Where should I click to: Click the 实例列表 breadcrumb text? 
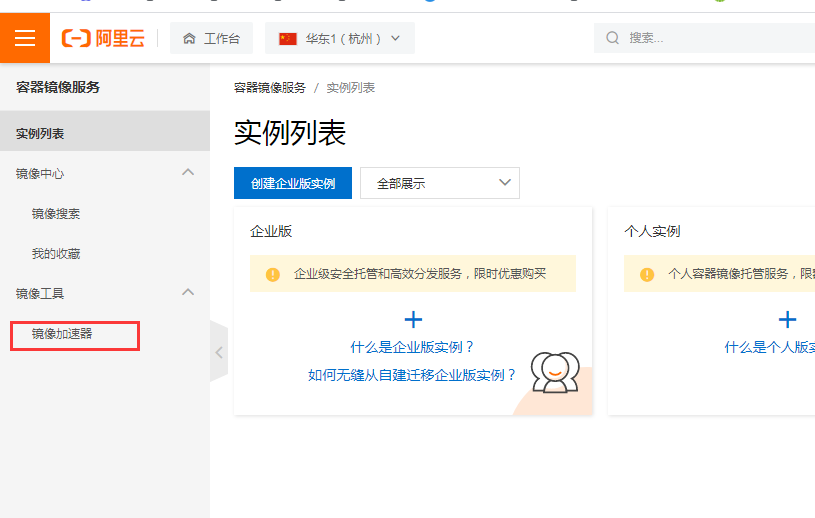[351, 88]
